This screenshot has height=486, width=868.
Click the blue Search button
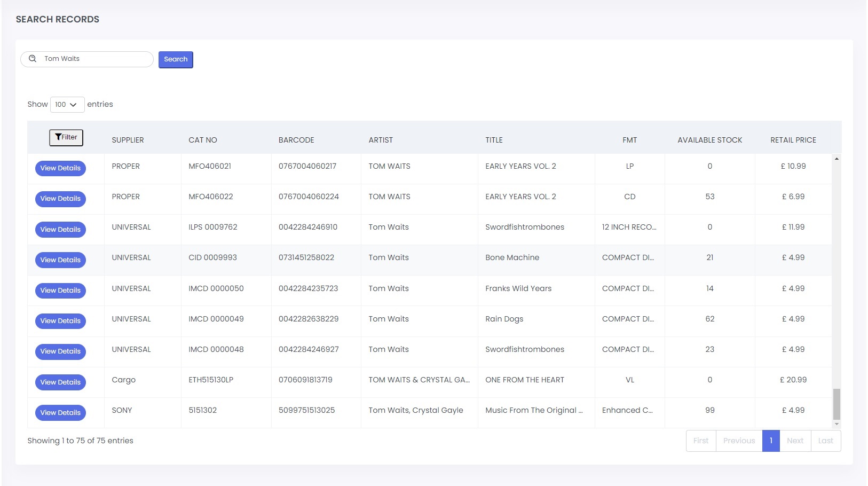[176, 59]
